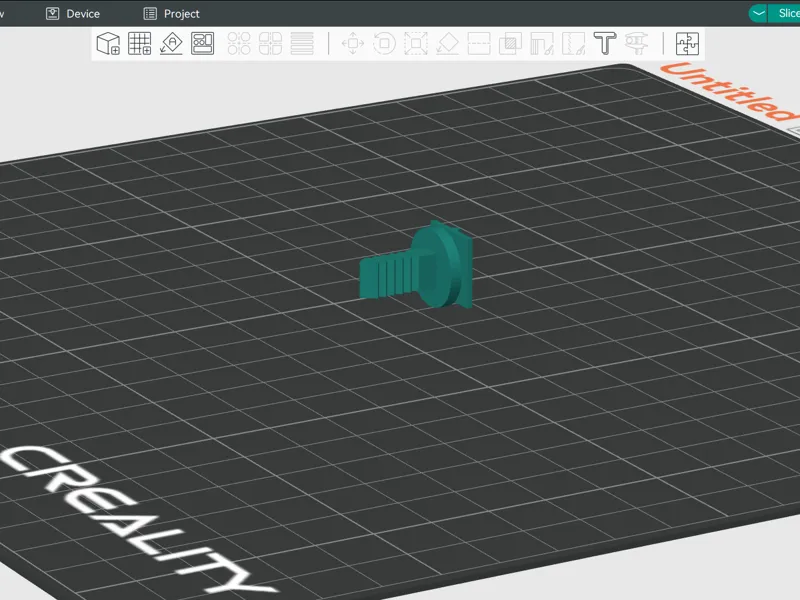Expand the Slice button dropdown arrow
The width and height of the screenshot is (800, 600).
pos(759,13)
